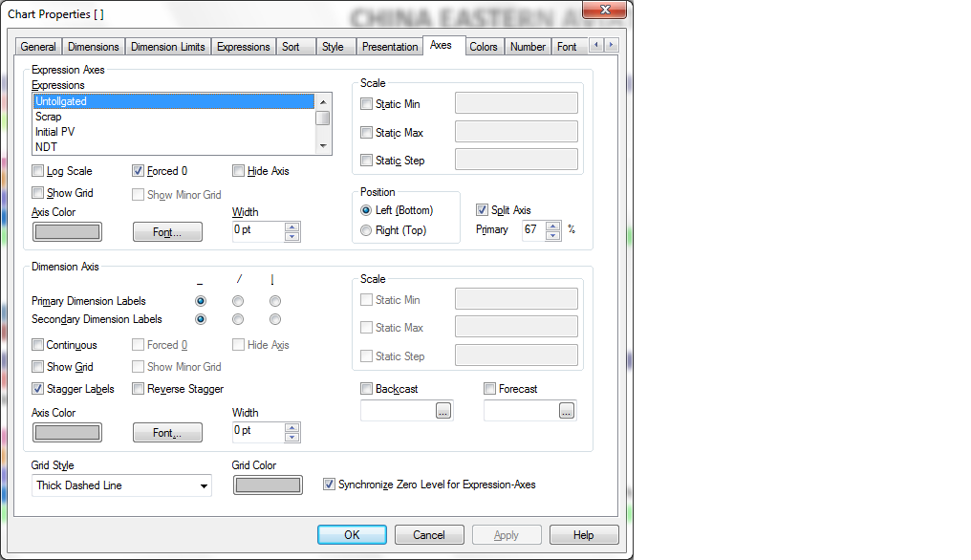This screenshot has width=971, height=560.
Task: Open Help for chart properties
Action: 583,534
